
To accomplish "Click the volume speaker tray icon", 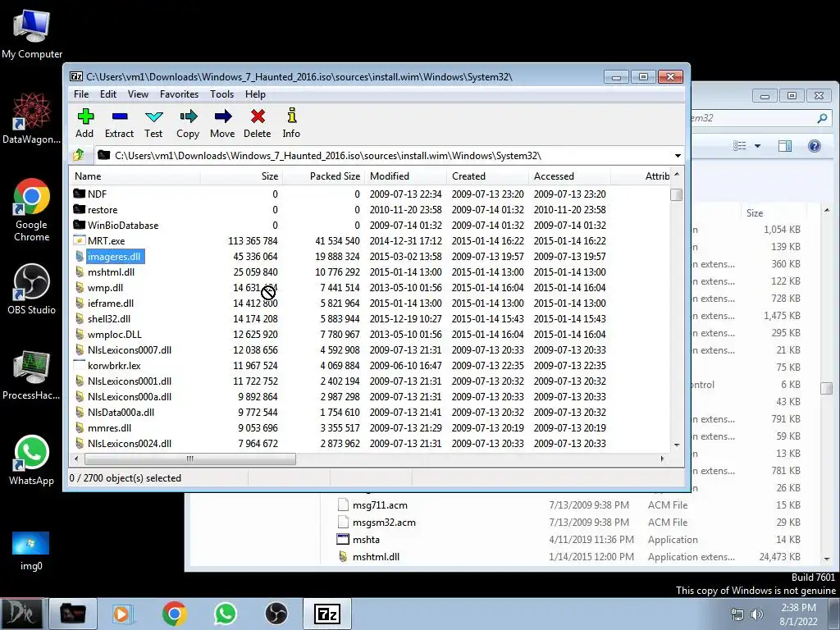I will [757, 614].
